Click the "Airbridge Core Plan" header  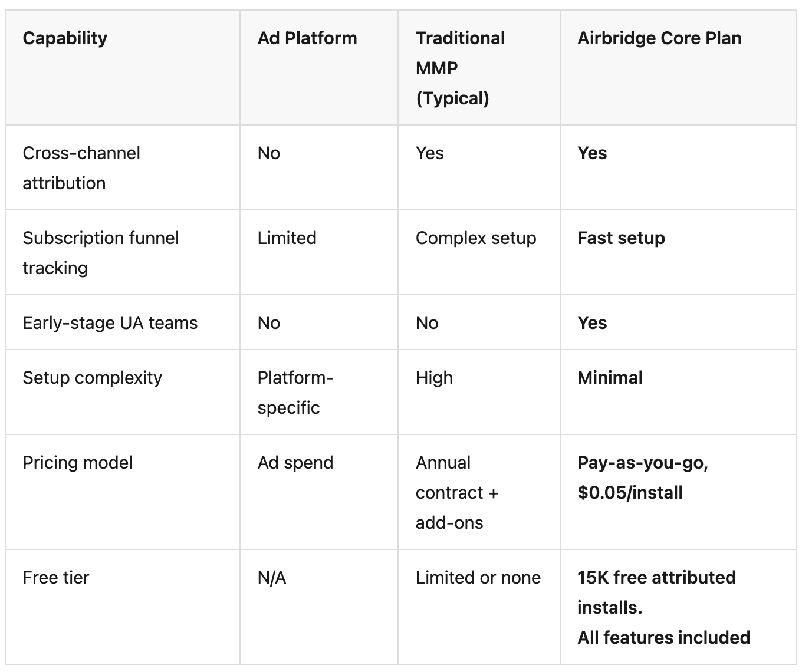(659, 38)
